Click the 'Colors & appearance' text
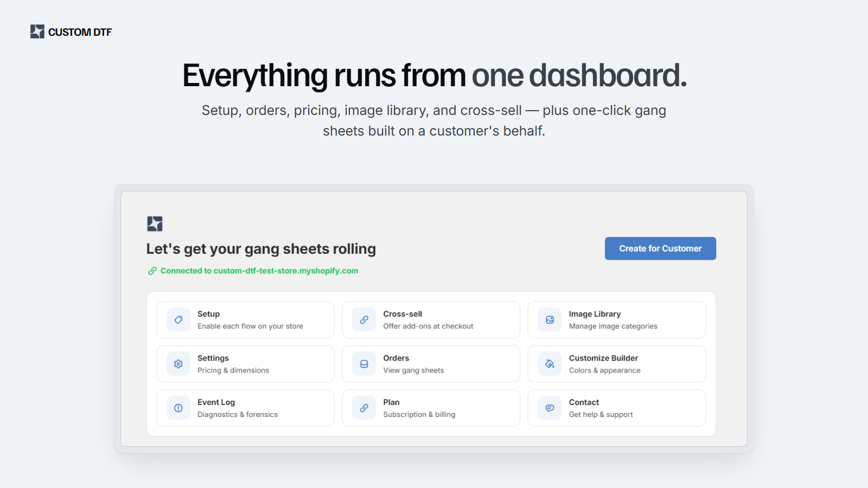The width and height of the screenshot is (868, 488). coord(604,370)
